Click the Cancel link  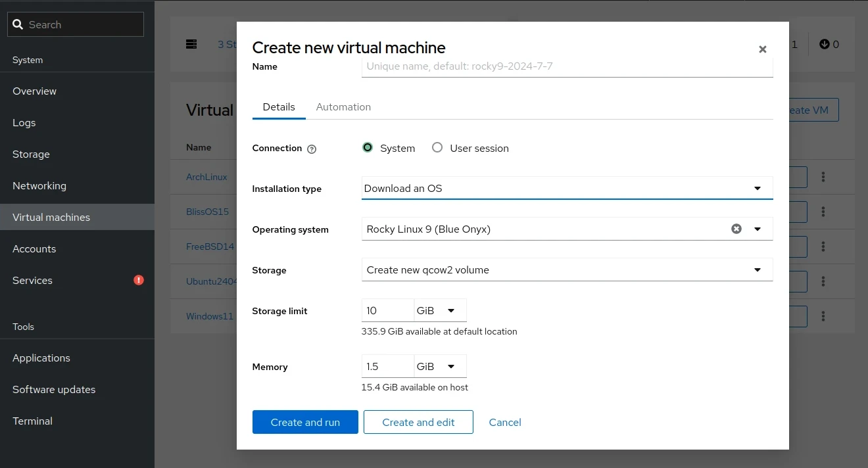point(505,423)
